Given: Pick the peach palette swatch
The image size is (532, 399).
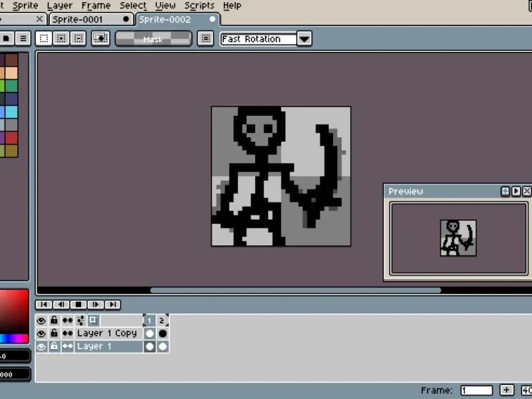Looking at the screenshot, I should pos(11,72).
